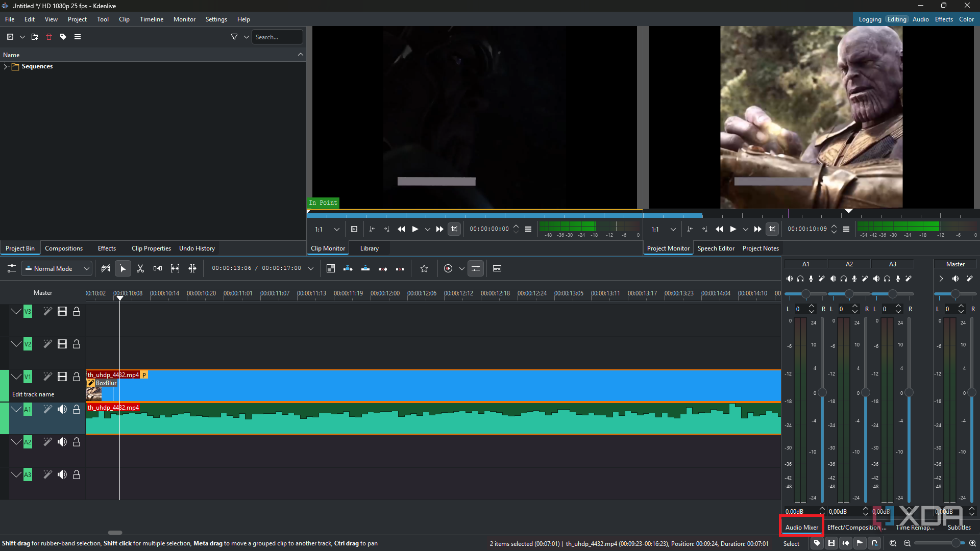Play in the Project Monitor
This screenshot has height=551, width=980.
[733, 229]
